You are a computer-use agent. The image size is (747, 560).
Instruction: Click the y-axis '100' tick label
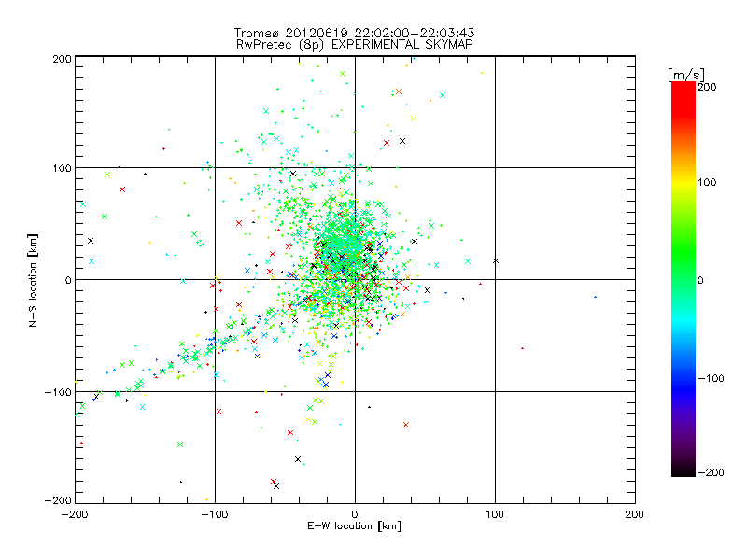click(x=62, y=168)
